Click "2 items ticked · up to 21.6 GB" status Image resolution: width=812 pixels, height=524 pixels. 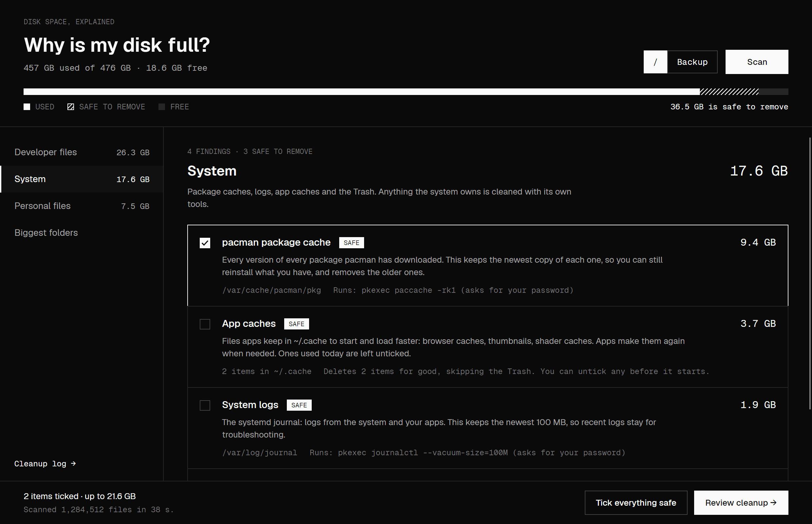pos(80,496)
